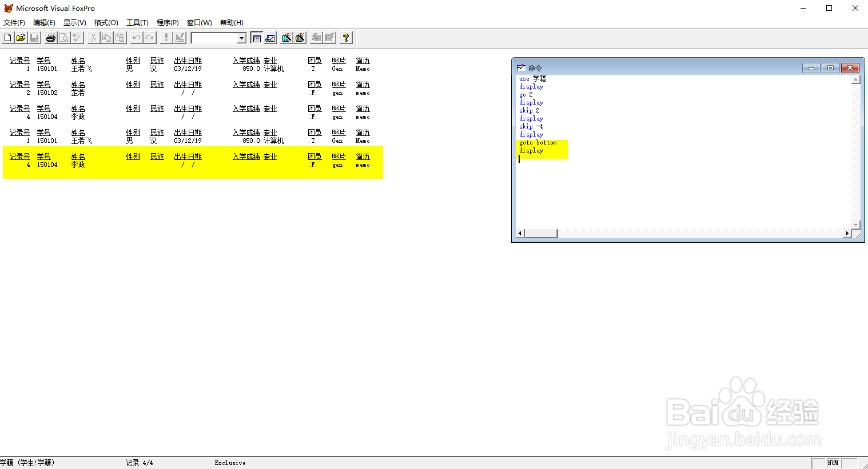This screenshot has height=469, width=868.
Task: Open the Data Session window icon
Action: (270, 38)
